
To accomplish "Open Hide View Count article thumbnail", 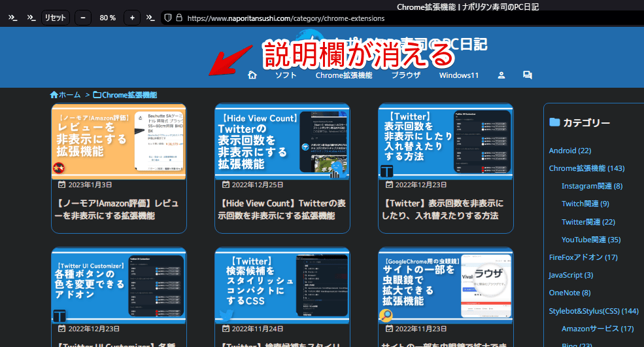I will click(x=282, y=141).
